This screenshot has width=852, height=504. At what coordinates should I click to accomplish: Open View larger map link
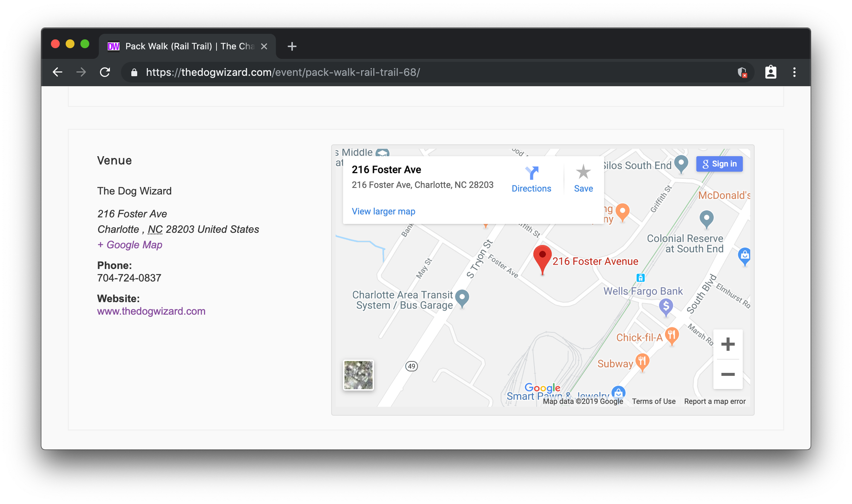click(x=383, y=211)
